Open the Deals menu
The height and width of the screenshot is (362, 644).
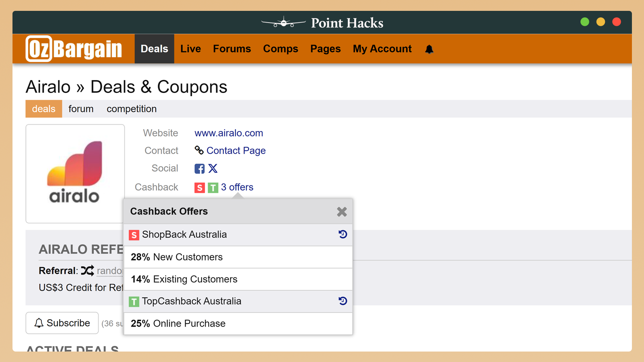click(154, 49)
